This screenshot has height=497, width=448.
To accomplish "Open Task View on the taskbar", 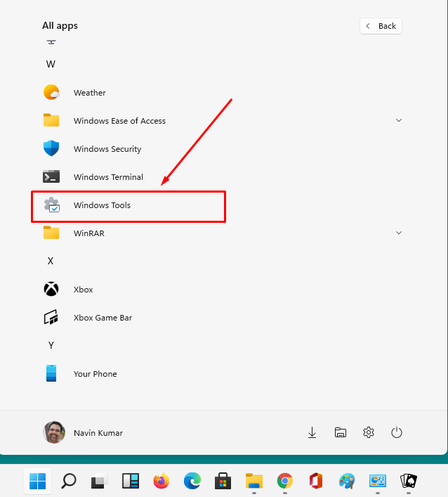I will point(100,481).
